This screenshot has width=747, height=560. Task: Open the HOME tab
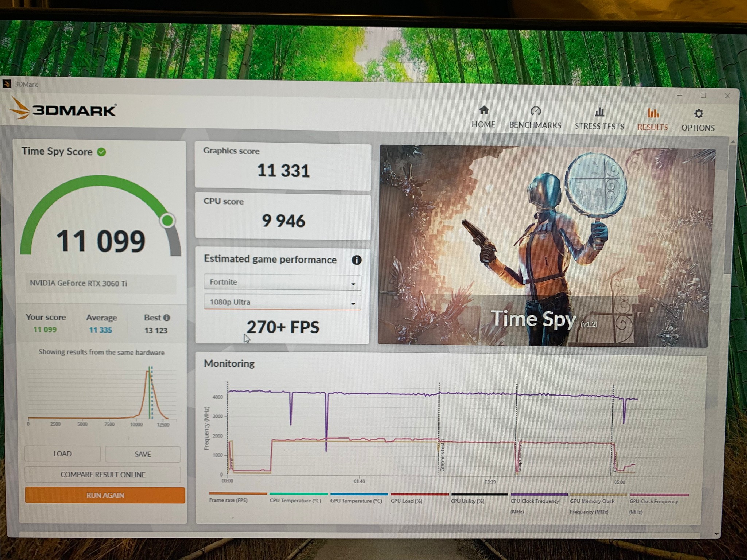tap(484, 117)
